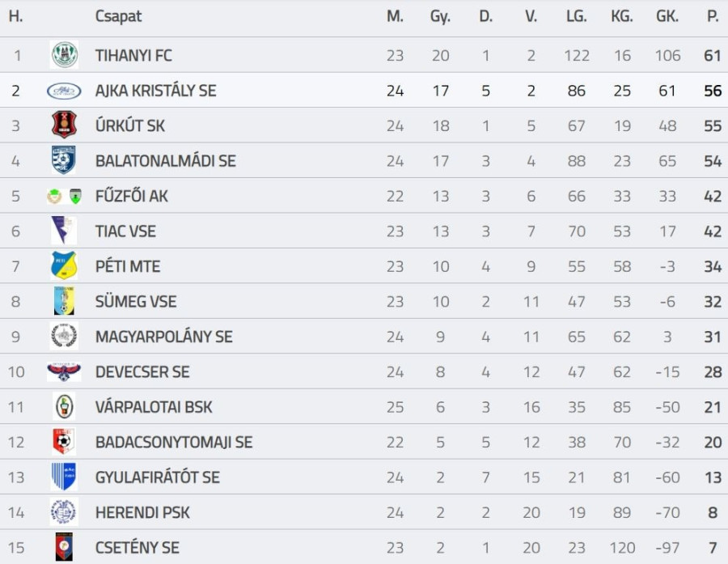Sort by the GK. goal difference header
Viewport: 728px width, 564px height.
(667, 17)
